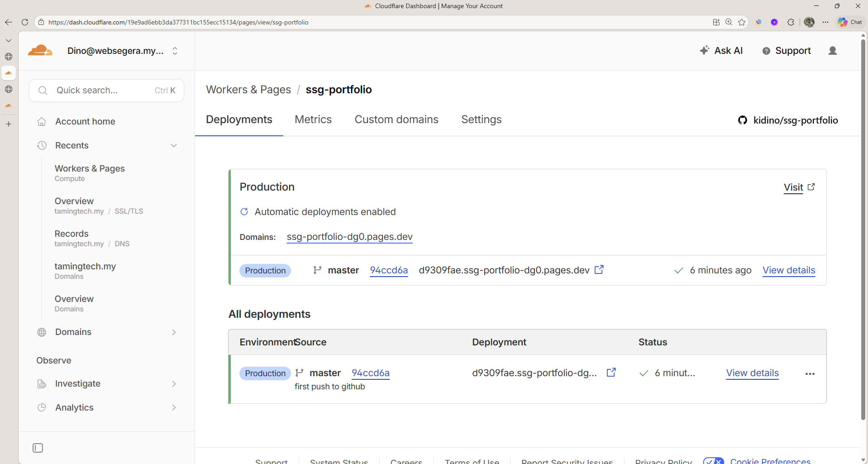The image size is (868, 464).
Task: Click the automatic deployments refresh icon
Action: 244,212
